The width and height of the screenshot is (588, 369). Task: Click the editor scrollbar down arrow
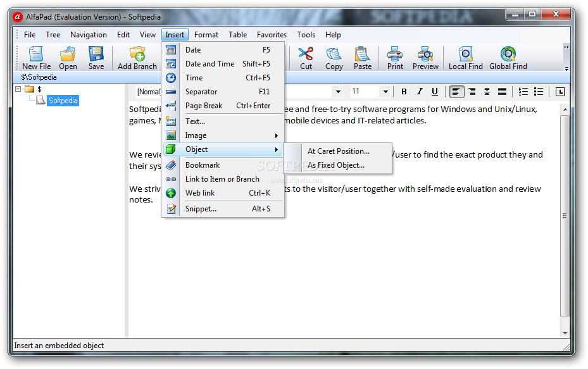(x=565, y=334)
